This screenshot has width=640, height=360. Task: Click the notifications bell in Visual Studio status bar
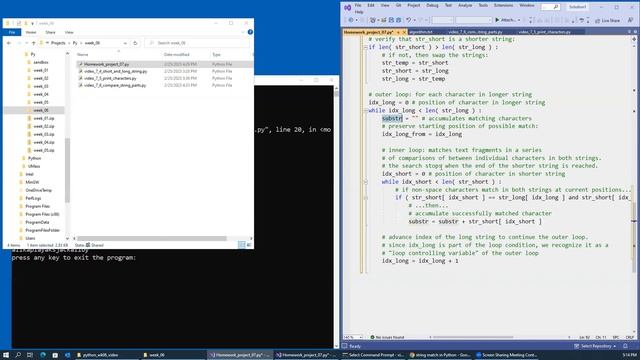pyautogui.click(x=625, y=346)
